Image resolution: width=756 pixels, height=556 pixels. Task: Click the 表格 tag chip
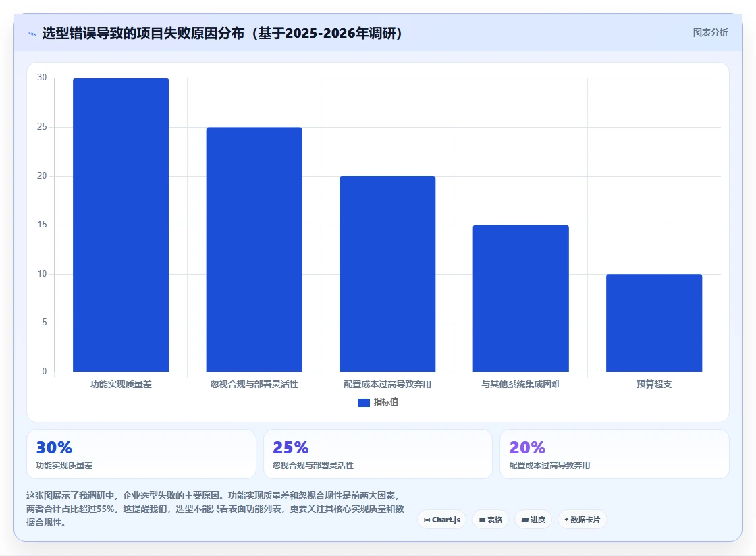[490, 520]
